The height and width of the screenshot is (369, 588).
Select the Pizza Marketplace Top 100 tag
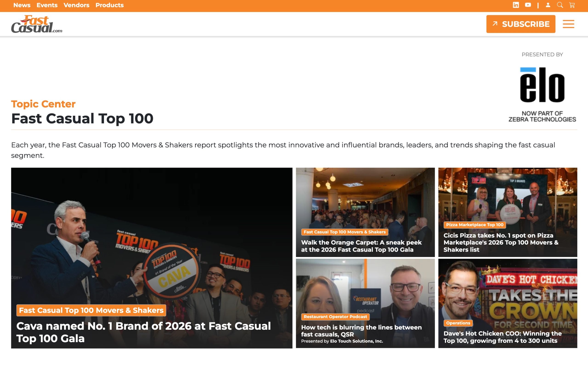click(475, 225)
